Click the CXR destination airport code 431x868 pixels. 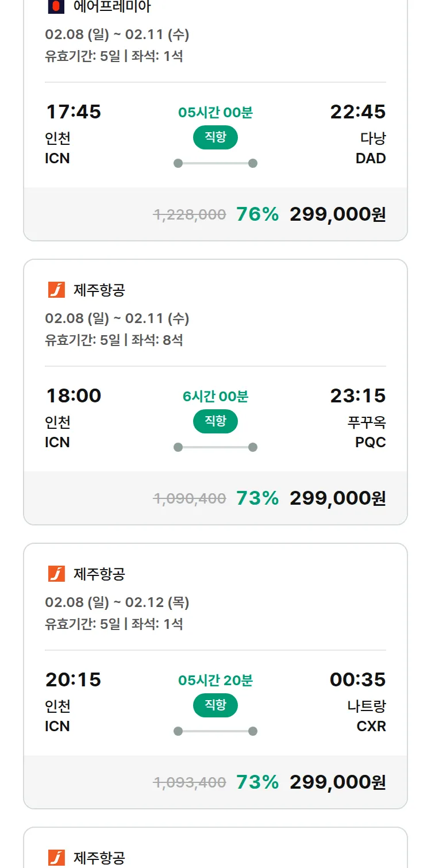point(371,727)
